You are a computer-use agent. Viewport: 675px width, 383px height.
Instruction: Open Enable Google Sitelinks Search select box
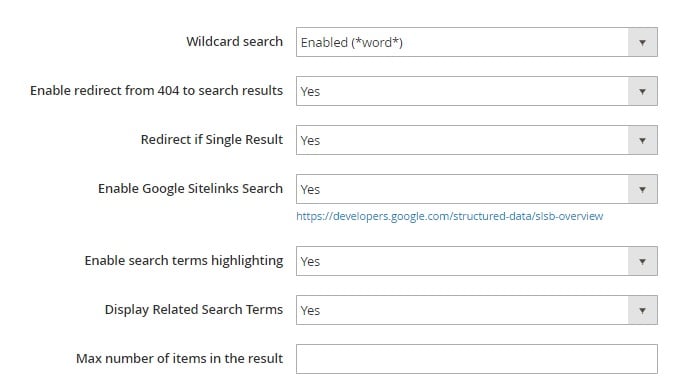coord(477,189)
